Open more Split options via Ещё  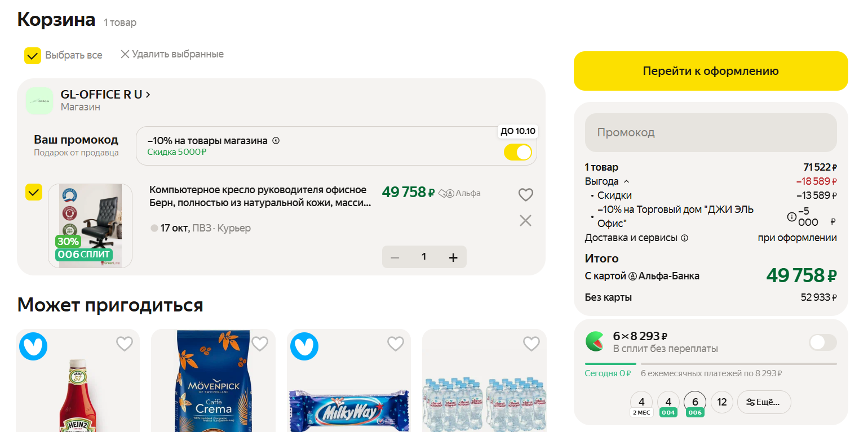(764, 402)
